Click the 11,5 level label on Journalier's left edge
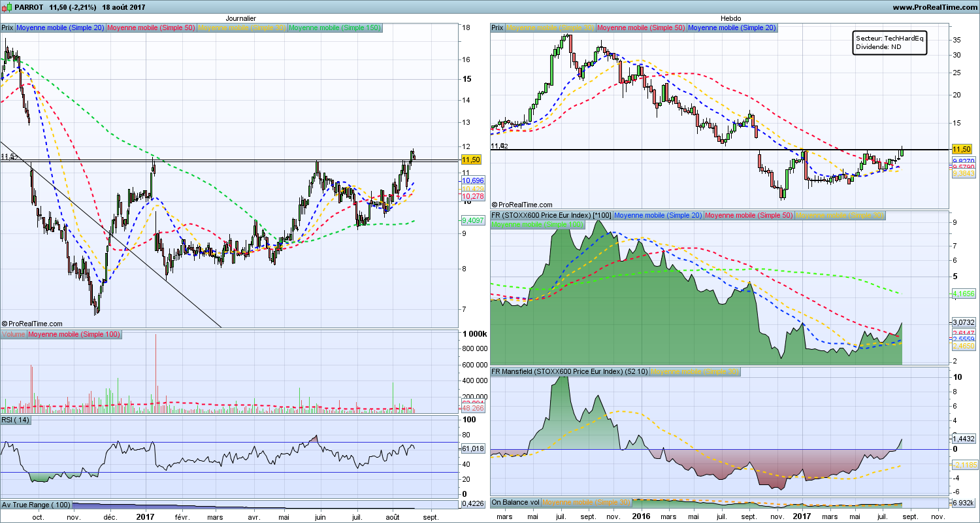 pyautogui.click(x=7, y=157)
